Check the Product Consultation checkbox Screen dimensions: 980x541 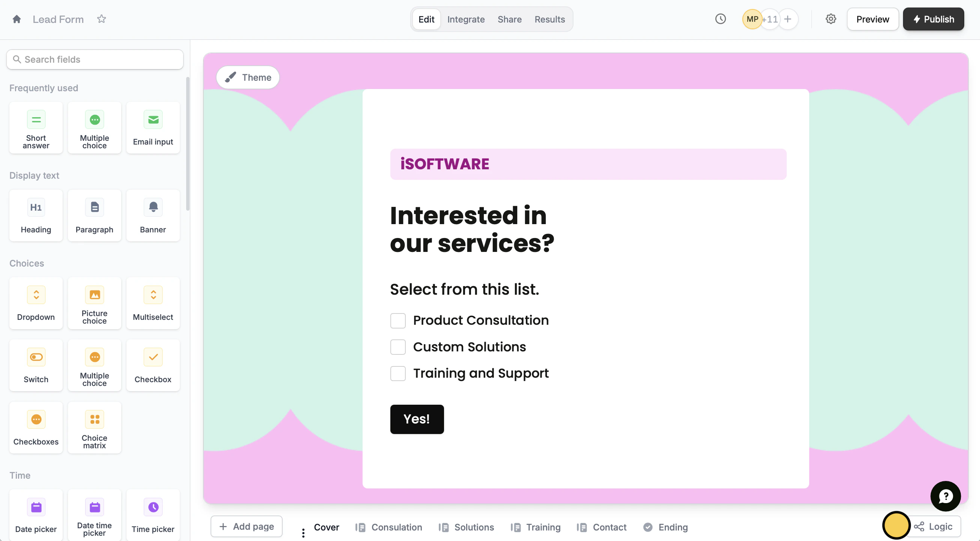click(x=398, y=321)
